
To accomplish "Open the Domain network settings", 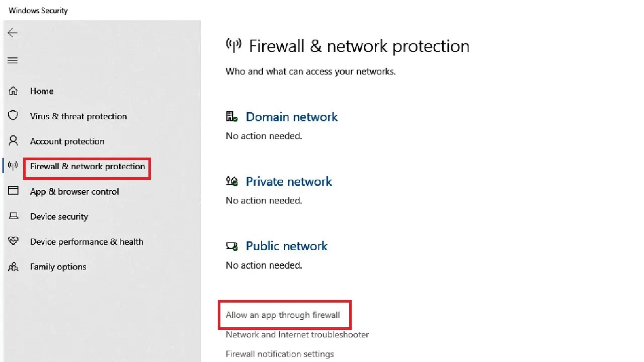I will pyautogui.click(x=292, y=116).
